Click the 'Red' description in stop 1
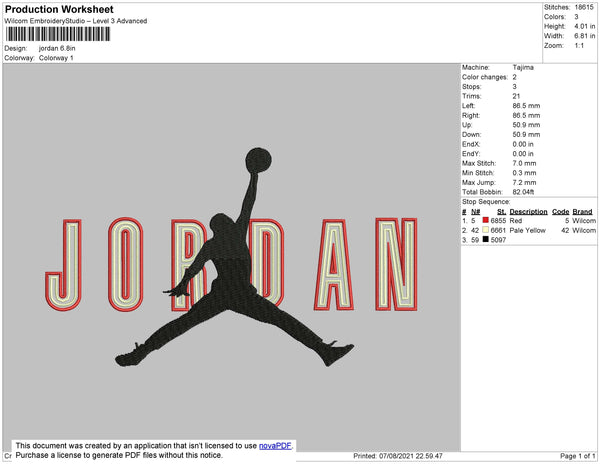600x464 pixels. 516,221
